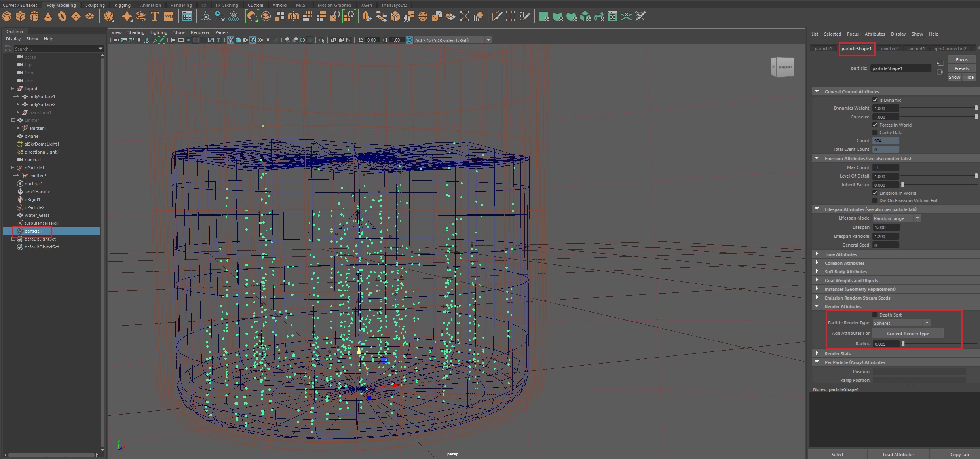Click the Freeze Transformations snowflake icon
The height and width of the screenshot is (459, 980).
click(x=234, y=16)
